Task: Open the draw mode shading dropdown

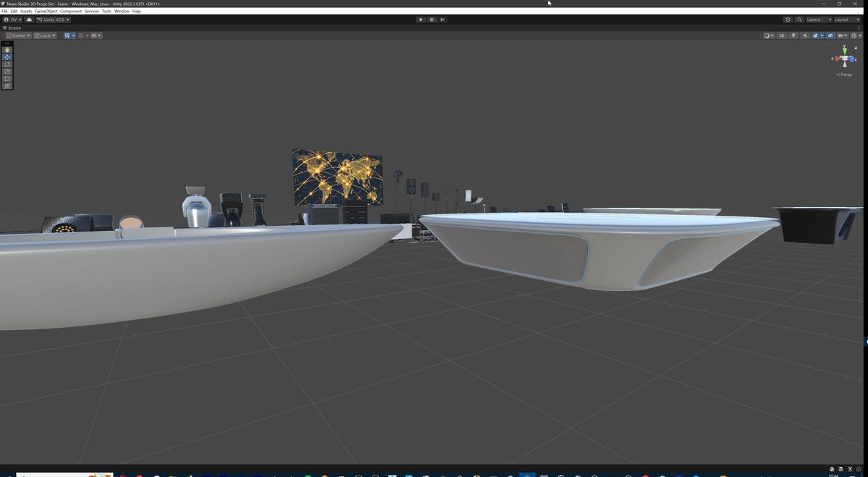Action: [x=769, y=35]
